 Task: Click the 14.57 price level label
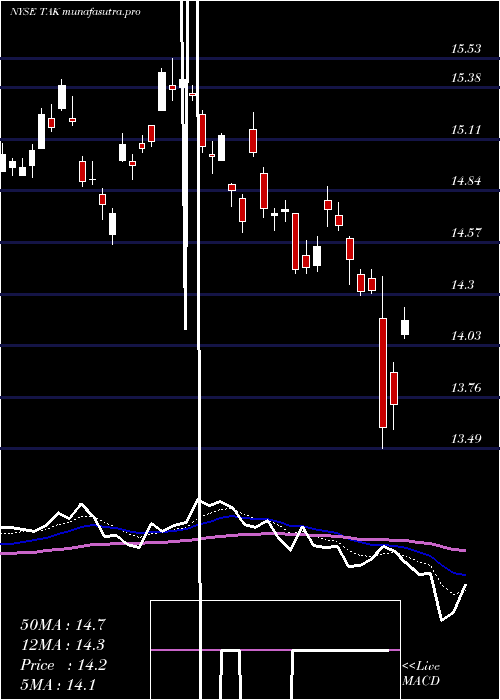pyautogui.click(x=466, y=233)
